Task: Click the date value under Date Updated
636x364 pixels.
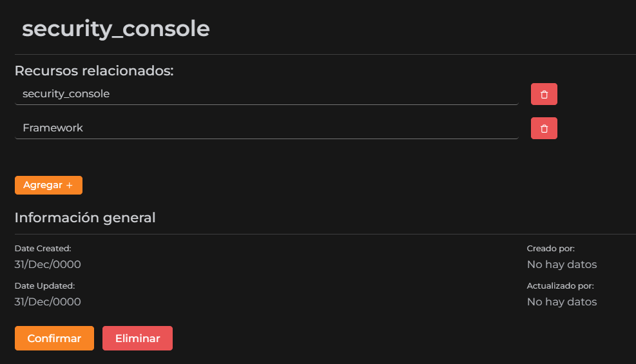Action: tap(48, 302)
